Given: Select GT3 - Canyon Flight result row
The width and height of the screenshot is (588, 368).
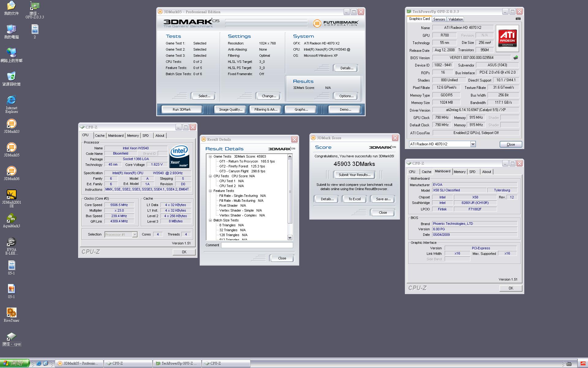Looking at the screenshot, I should pyautogui.click(x=242, y=171).
